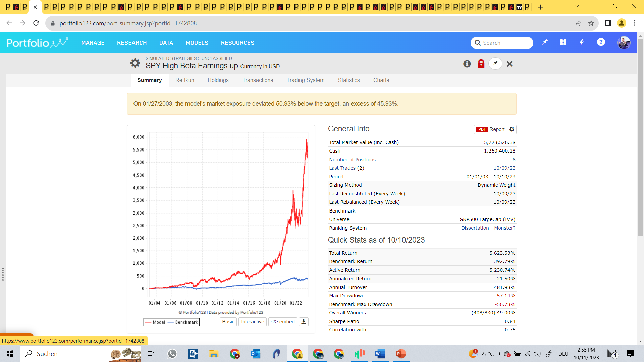Expand the RESEARCH navigation menu
Screen dimensions: 644x362
pyautogui.click(x=132, y=43)
